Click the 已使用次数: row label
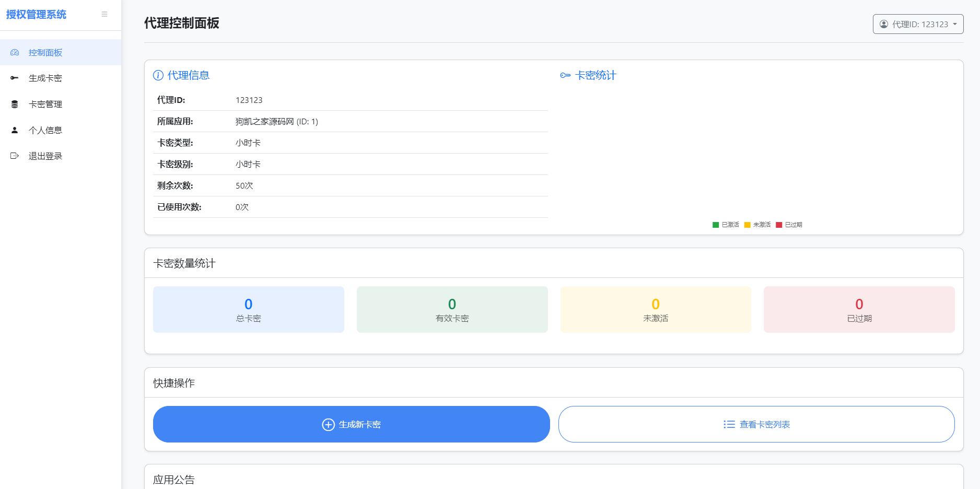 click(x=179, y=207)
